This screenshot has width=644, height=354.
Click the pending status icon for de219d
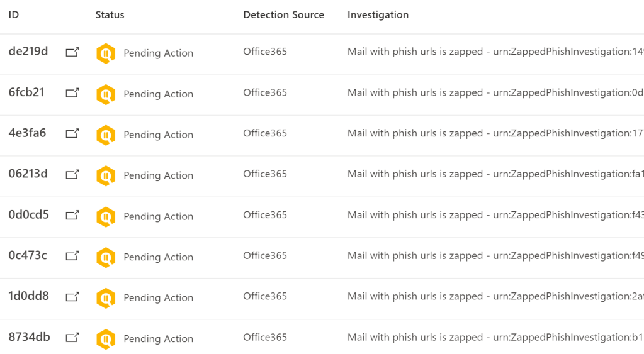pyautogui.click(x=106, y=53)
